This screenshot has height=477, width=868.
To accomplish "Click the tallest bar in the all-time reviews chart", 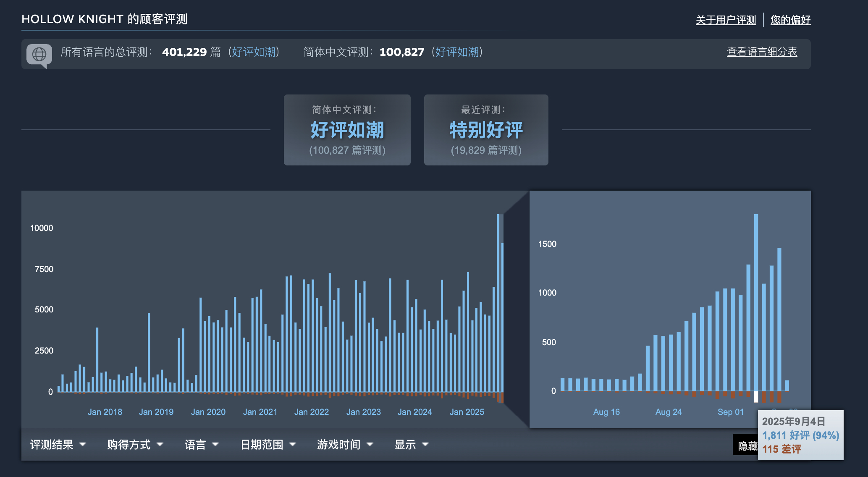I will pos(498,303).
